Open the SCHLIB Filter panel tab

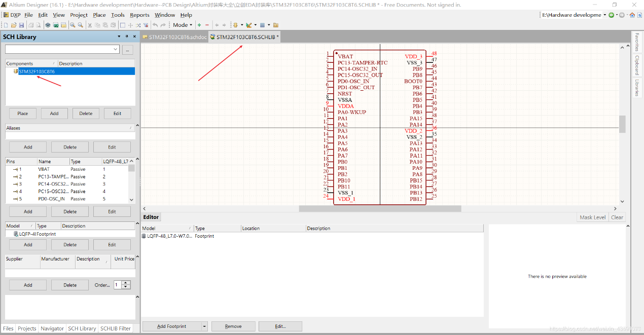[115, 328]
